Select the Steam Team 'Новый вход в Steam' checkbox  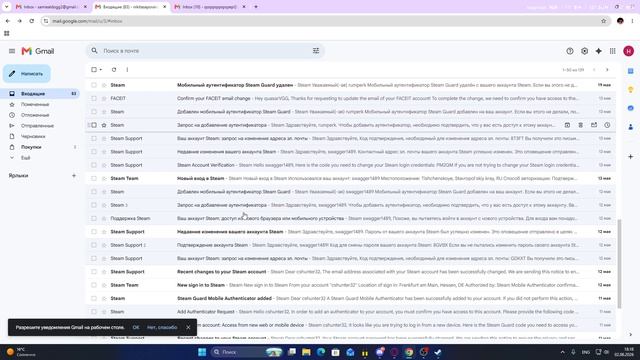tap(94, 178)
